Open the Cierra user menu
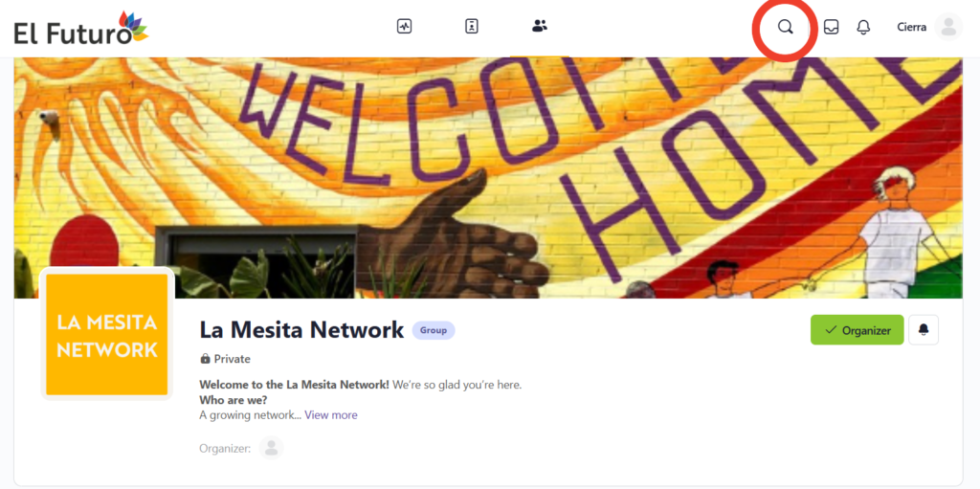 click(x=912, y=28)
